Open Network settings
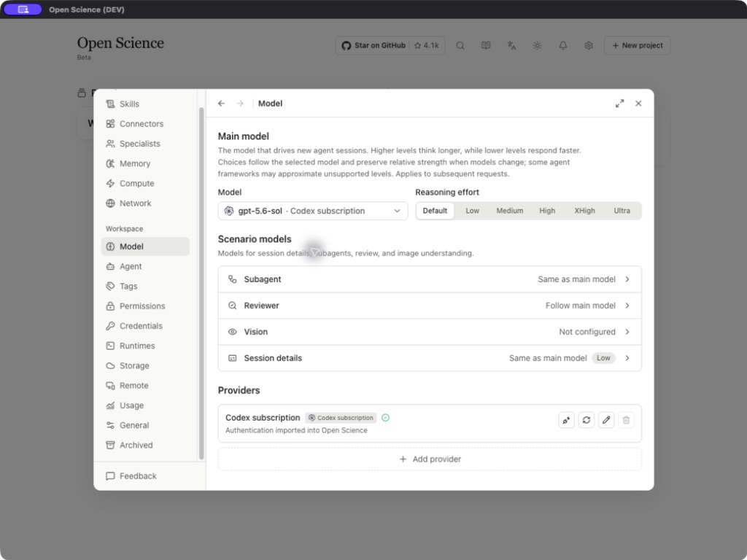747x560 pixels. tap(145, 203)
